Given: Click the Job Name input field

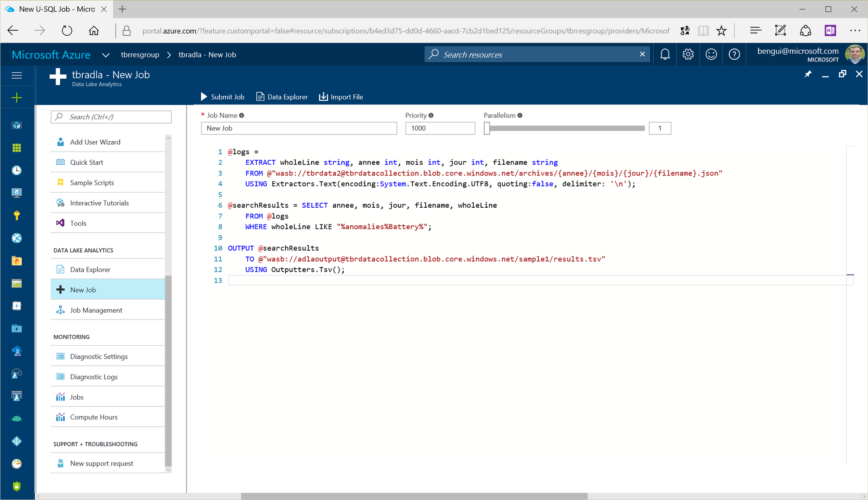Looking at the screenshot, I should (x=298, y=129).
